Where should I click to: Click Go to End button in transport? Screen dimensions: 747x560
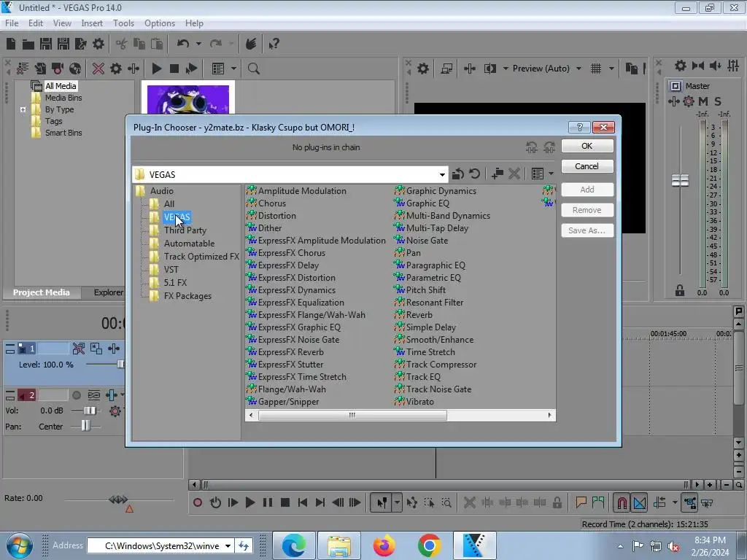320,502
